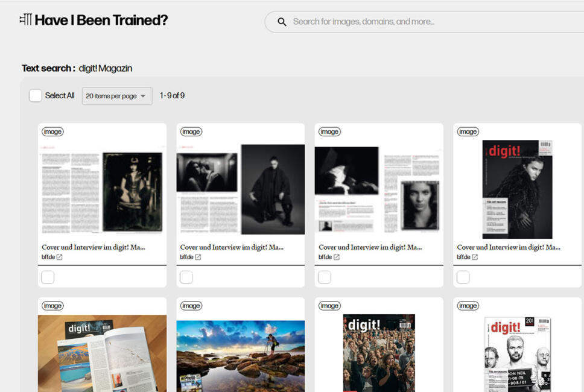The height and width of the screenshot is (392, 584).
Task: Click the image badge on kissing-couple card
Action: click(191, 132)
